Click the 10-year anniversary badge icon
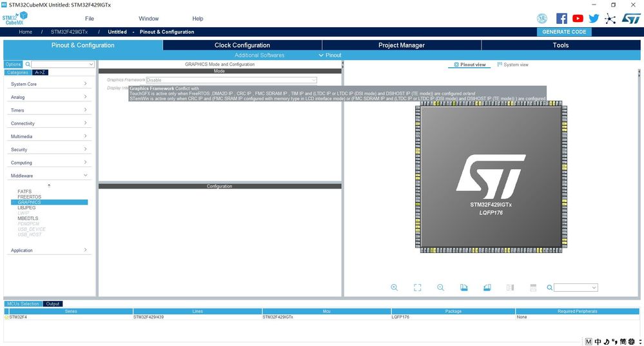Screen dimensions: 644x346 pos(542,19)
